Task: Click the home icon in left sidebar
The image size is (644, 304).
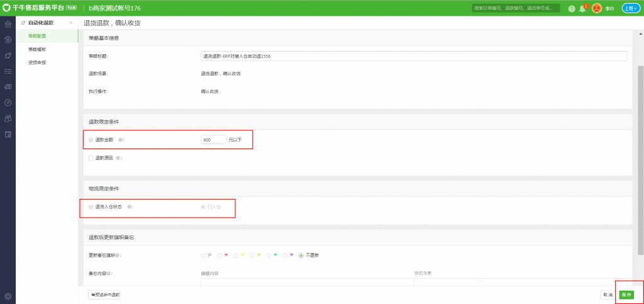Action: (x=8, y=25)
